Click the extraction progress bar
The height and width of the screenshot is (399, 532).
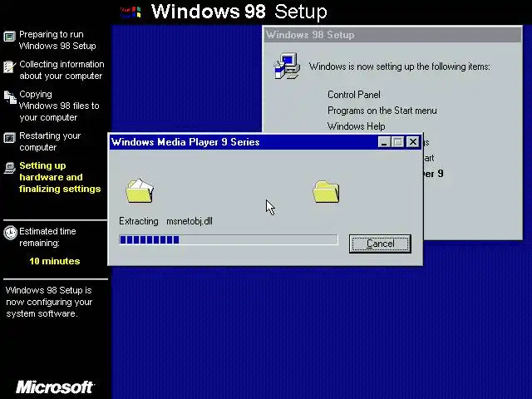(x=229, y=240)
